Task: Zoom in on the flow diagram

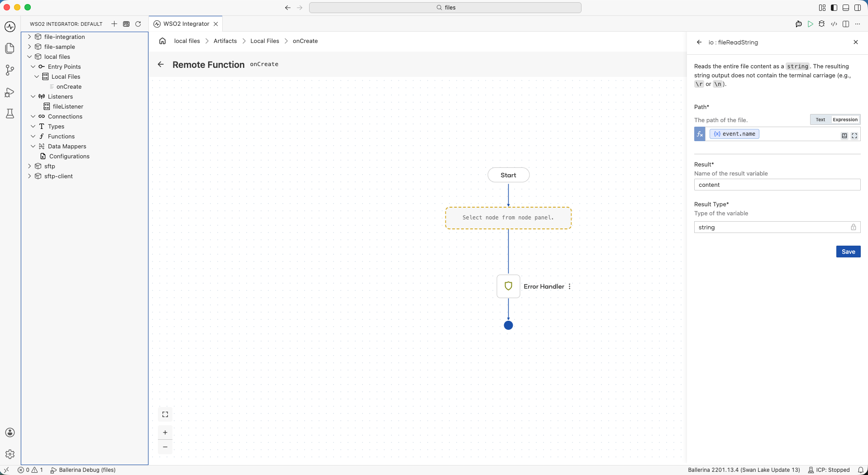Action: coord(165,432)
